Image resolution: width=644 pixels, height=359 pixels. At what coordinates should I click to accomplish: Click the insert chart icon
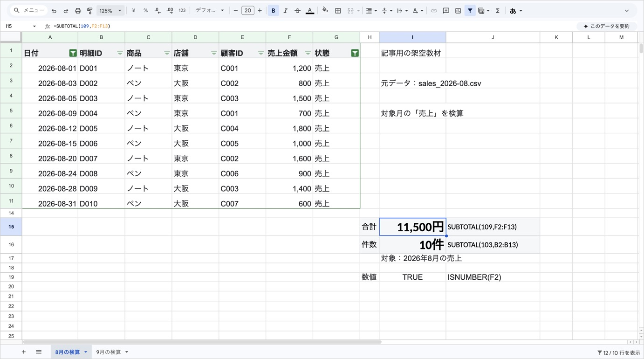point(458,11)
